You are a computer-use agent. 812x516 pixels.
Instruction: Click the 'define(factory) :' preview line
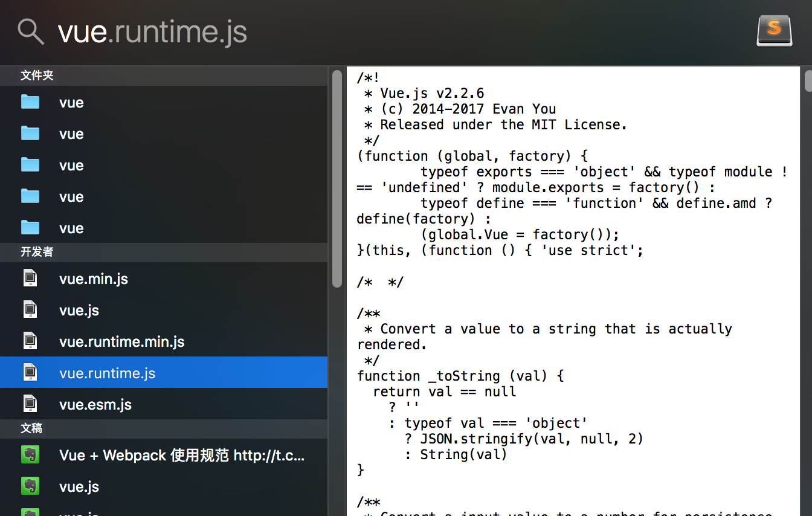424,219
